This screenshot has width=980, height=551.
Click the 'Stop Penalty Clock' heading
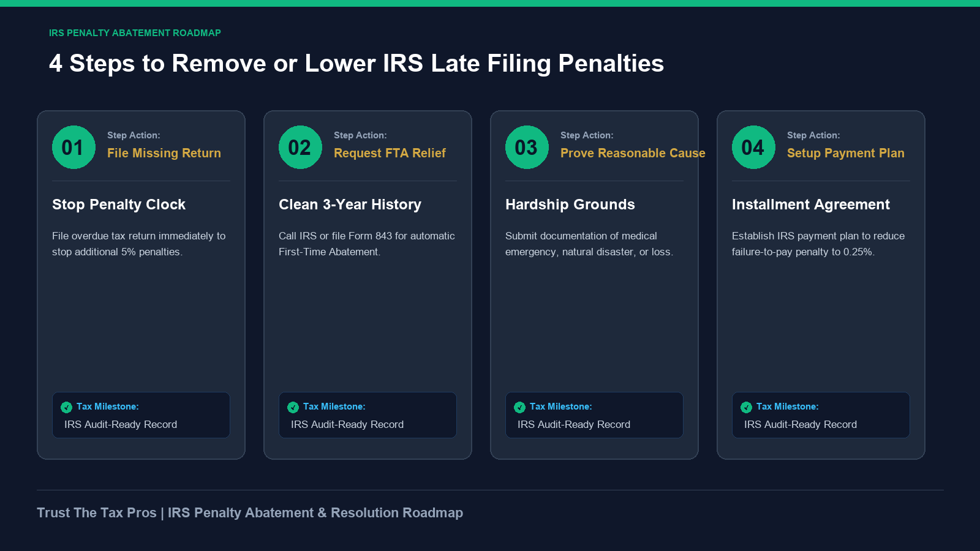click(x=119, y=204)
